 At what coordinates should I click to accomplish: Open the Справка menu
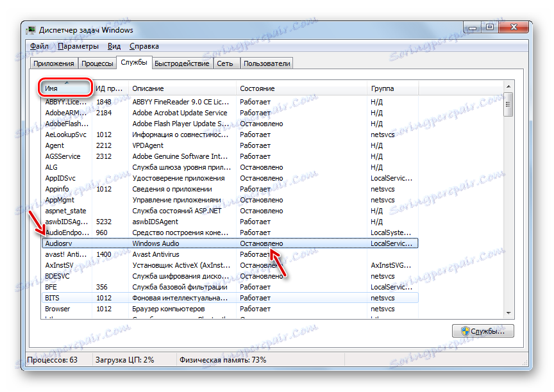pyautogui.click(x=144, y=46)
